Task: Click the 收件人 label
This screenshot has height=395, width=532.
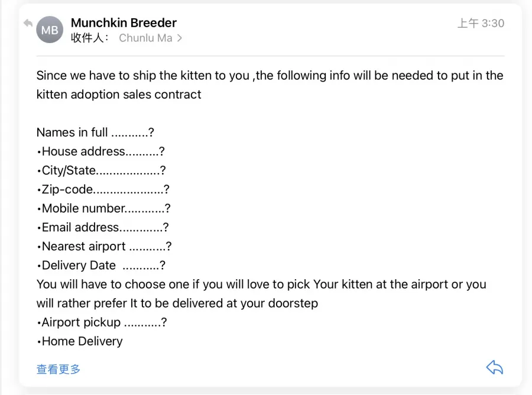Action: [x=90, y=38]
